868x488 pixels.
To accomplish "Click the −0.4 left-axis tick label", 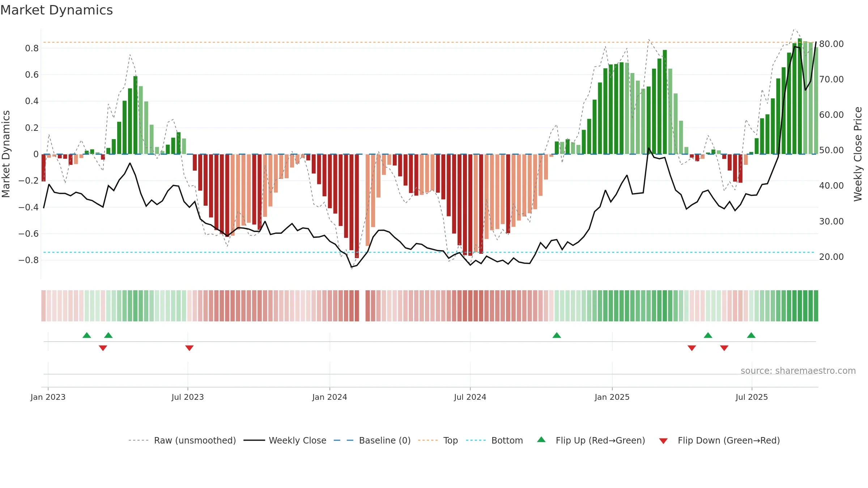I will [29, 207].
